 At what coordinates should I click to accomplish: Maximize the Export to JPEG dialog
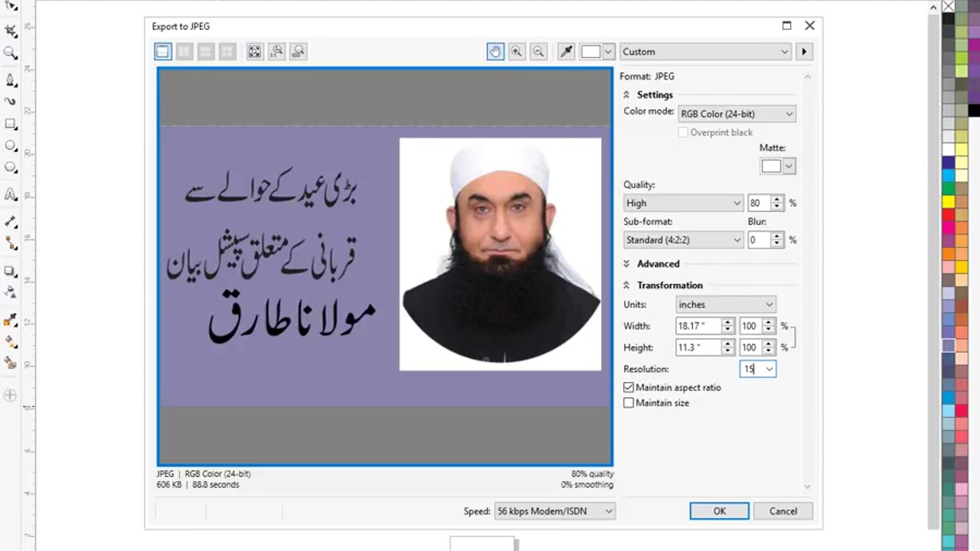tap(786, 25)
